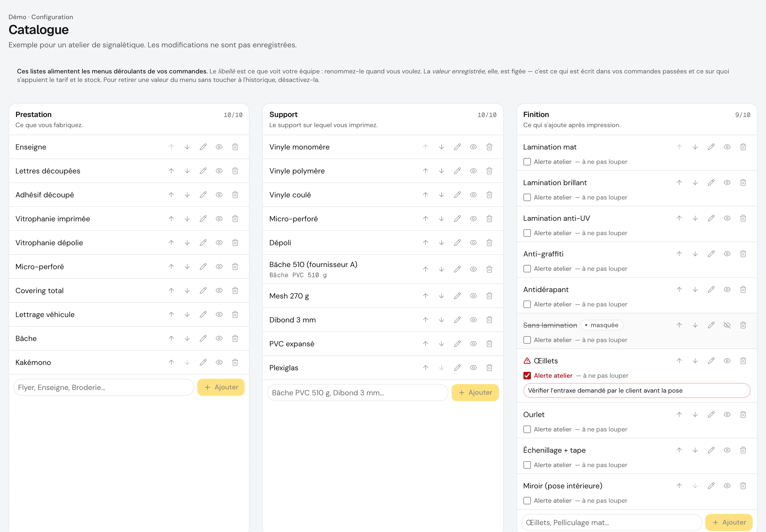Edit the Œillets alert message field
Image resolution: width=766 pixels, height=532 pixels.
[x=637, y=391]
